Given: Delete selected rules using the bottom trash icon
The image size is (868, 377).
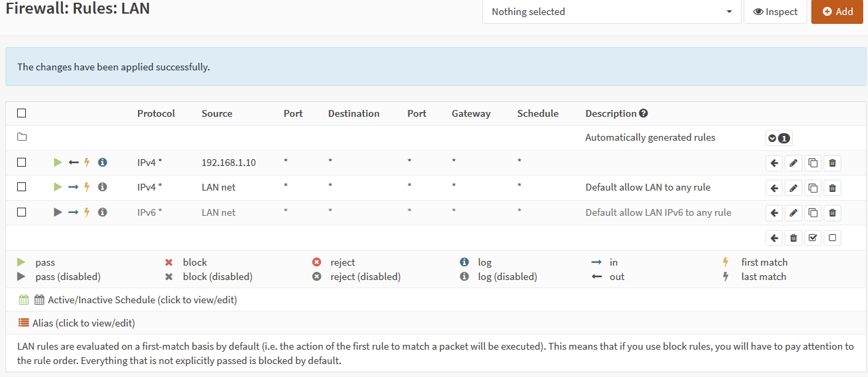Looking at the screenshot, I should pos(793,238).
